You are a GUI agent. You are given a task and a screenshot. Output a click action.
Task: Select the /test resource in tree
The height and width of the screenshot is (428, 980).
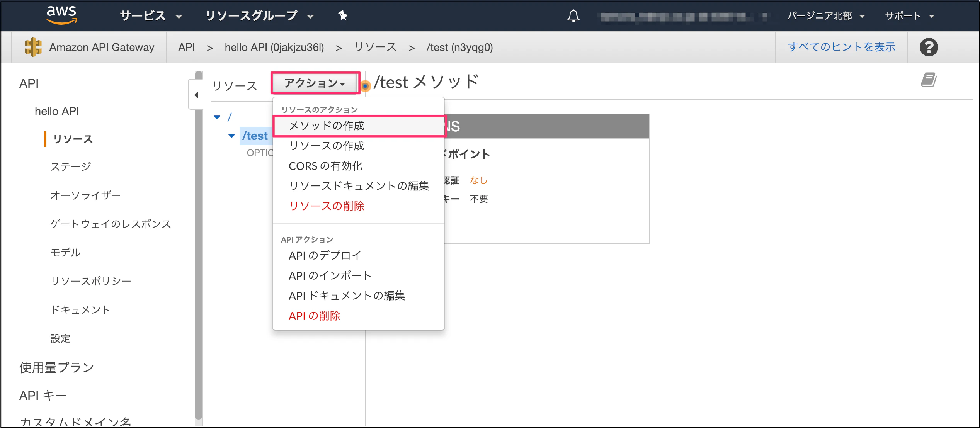coord(255,136)
